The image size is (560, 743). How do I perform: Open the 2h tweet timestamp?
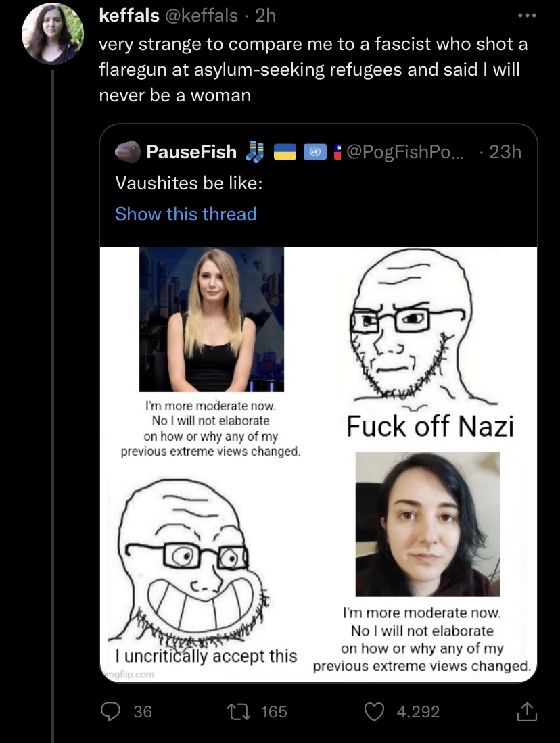point(266,16)
